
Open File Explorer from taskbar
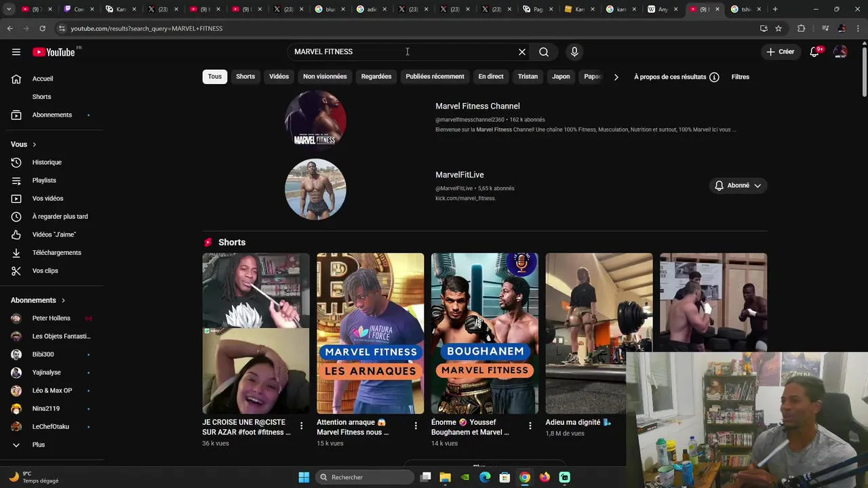(445, 477)
